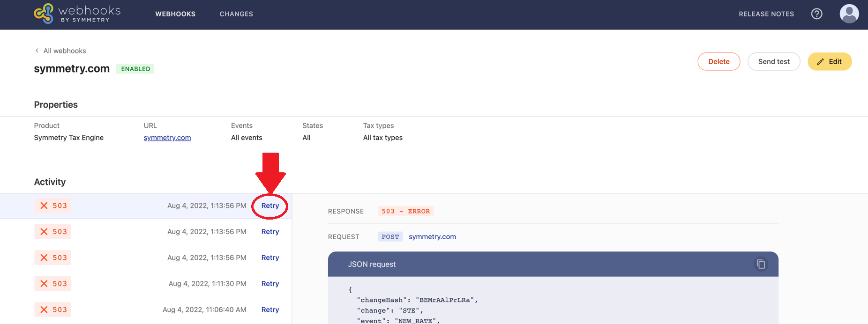The width and height of the screenshot is (868, 324).
Task: Click the symmetry.com request link beside POST
Action: tap(432, 236)
